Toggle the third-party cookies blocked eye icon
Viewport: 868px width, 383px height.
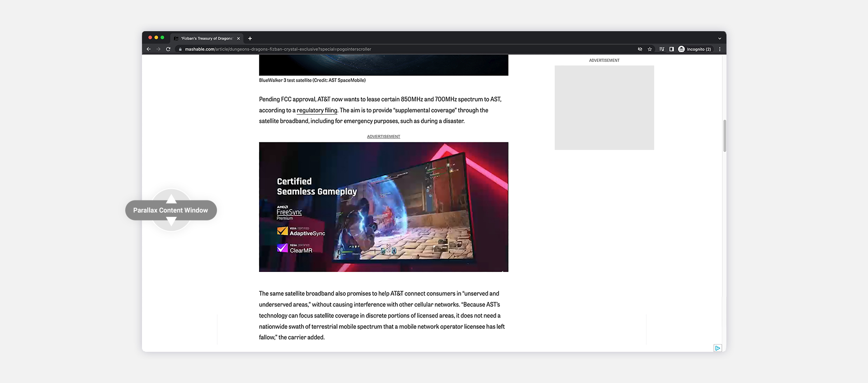pyautogui.click(x=640, y=49)
